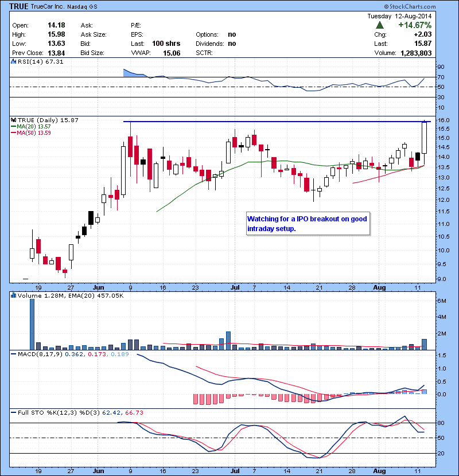This screenshot has height=476, width=459.
Task: Click the Volume value 1,283,803
Action: click(x=416, y=53)
